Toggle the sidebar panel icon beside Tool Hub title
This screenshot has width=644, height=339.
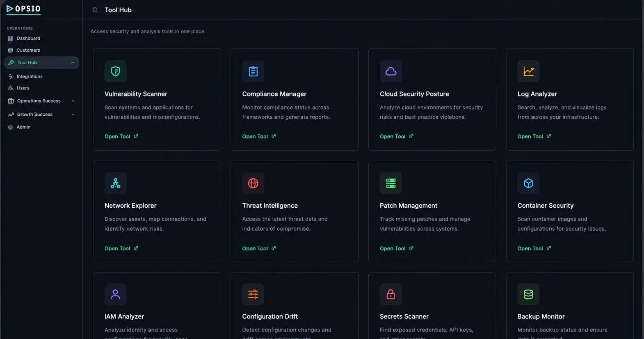95,10
